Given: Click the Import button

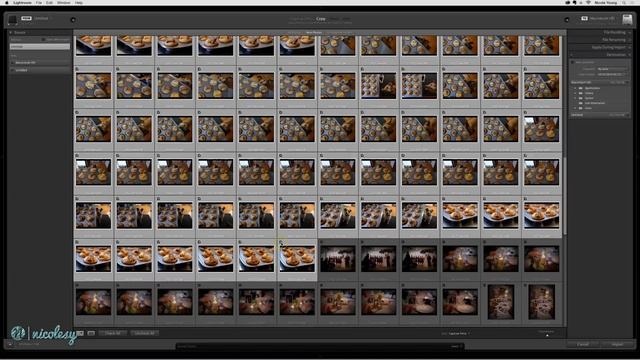Looking at the screenshot, I should [x=617, y=344].
